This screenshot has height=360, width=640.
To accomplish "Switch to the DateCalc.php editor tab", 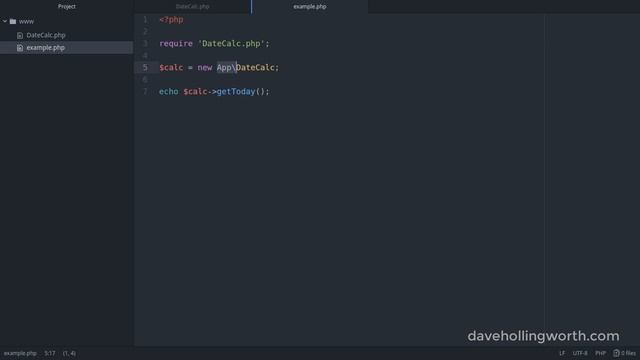I will tap(193, 7).
